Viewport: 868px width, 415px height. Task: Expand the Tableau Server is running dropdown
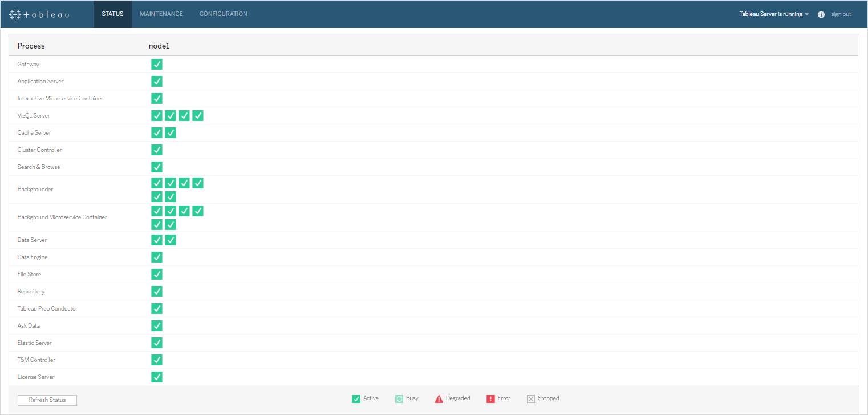(x=774, y=14)
